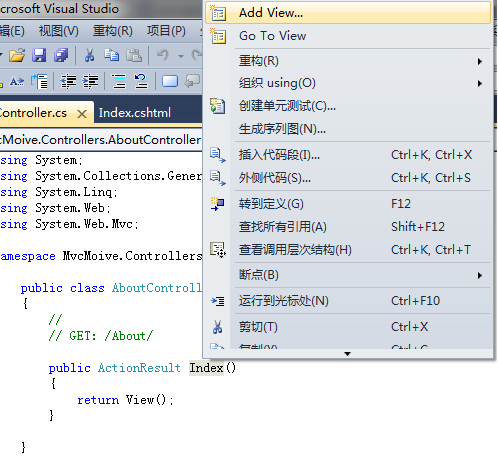Click the go to definition icon
The width and height of the screenshot is (498, 464).
tap(218, 204)
